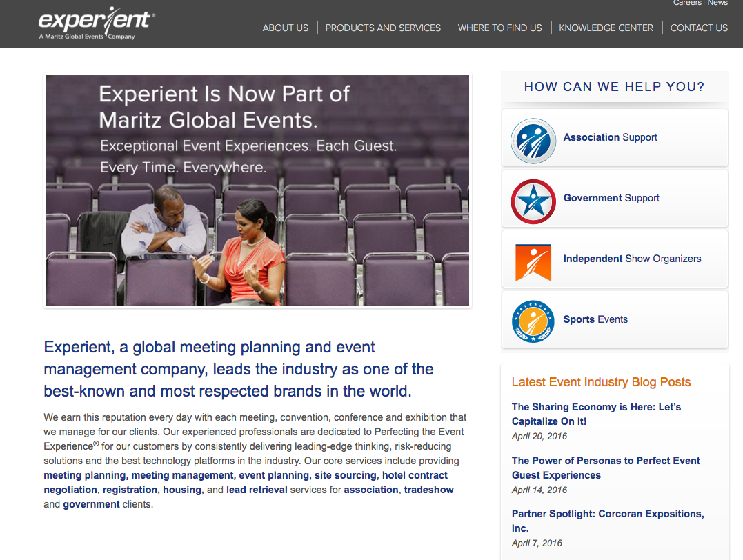The image size is (743, 560).
Task: Click the lead retrieval link in paragraph
Action: [257, 490]
